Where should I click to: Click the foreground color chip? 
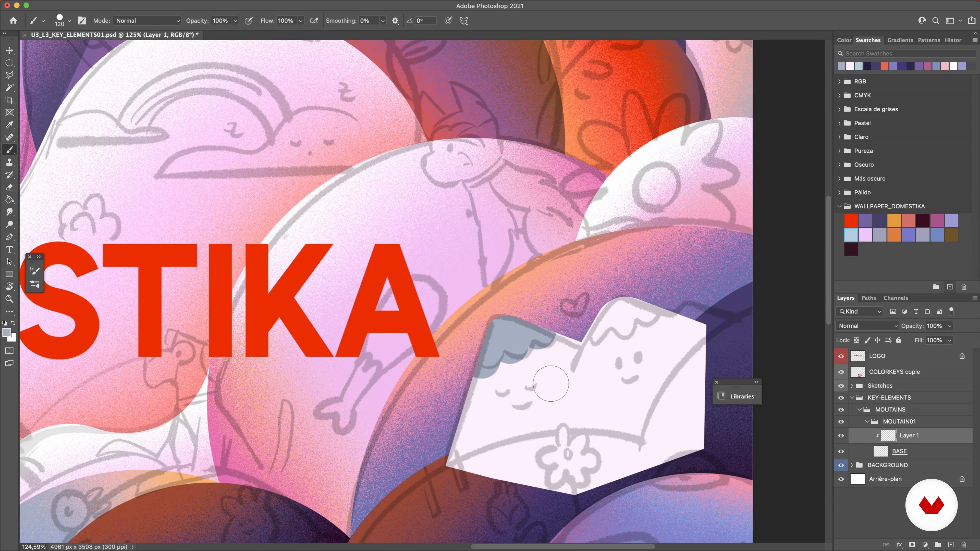[x=6, y=333]
